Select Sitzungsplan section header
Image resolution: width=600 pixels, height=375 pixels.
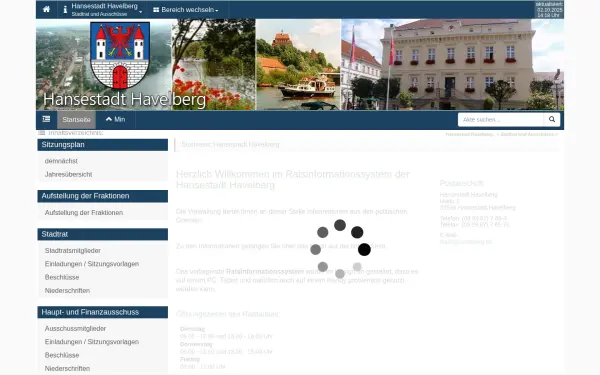[x=103, y=145]
